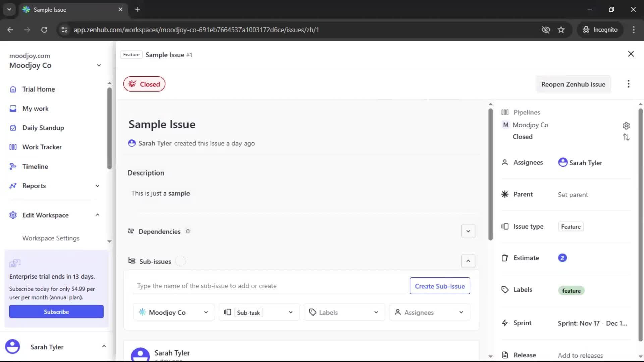This screenshot has height=362, width=644.
Task: Expand the Dependencies section
Action: point(468,231)
